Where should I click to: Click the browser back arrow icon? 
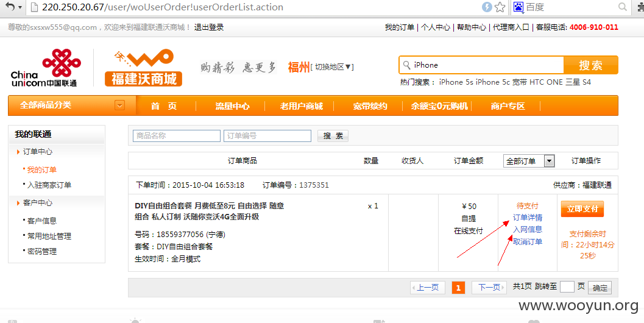click(x=10, y=7)
